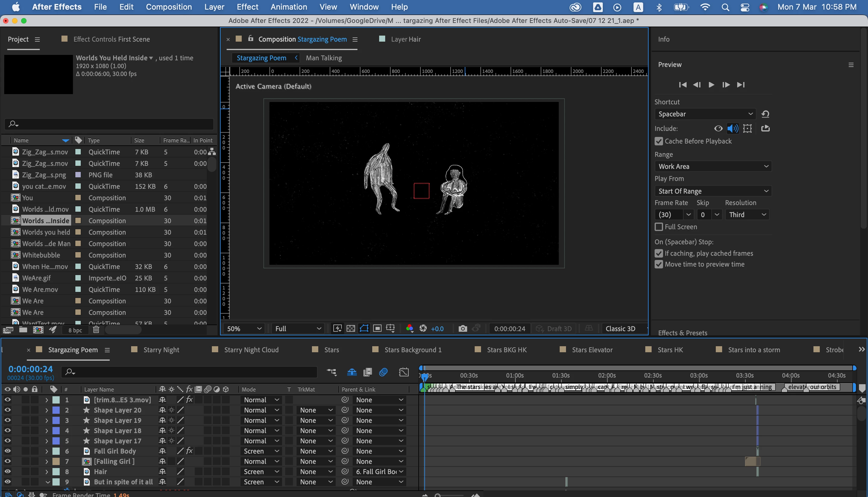Click the 8 bpc color depth button

click(x=75, y=330)
